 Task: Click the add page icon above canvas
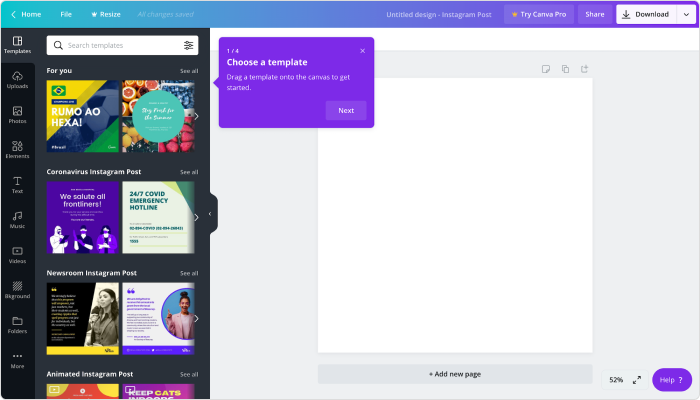584,69
